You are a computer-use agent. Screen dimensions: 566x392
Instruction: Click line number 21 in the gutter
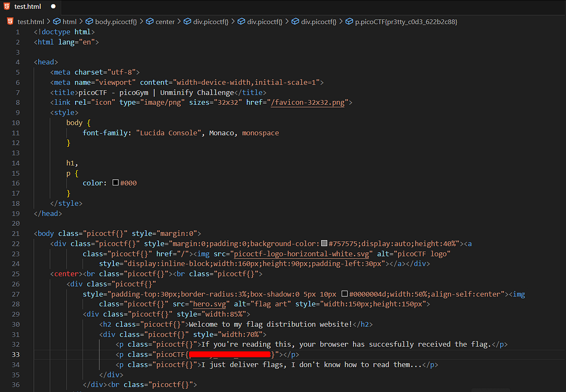point(15,234)
